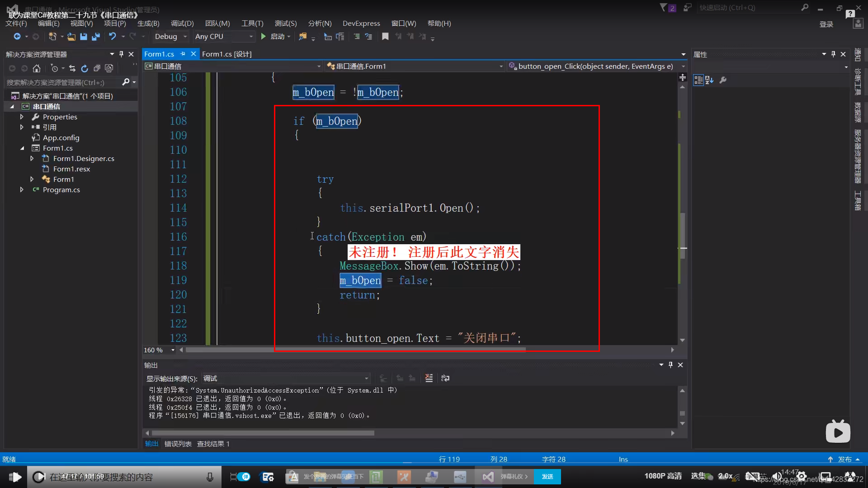Expand the 引用 references node
The height and width of the screenshot is (488, 868).
(22, 127)
